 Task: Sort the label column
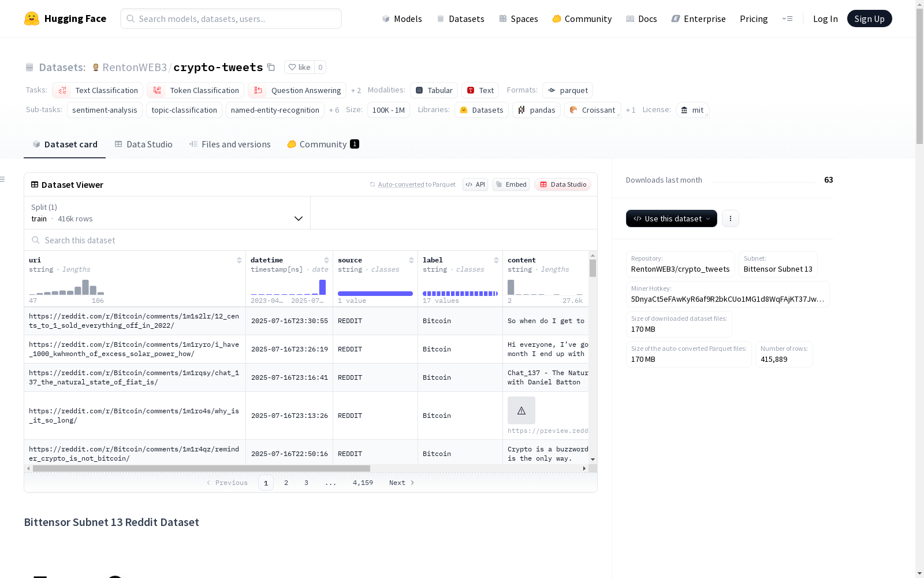tap(496, 260)
